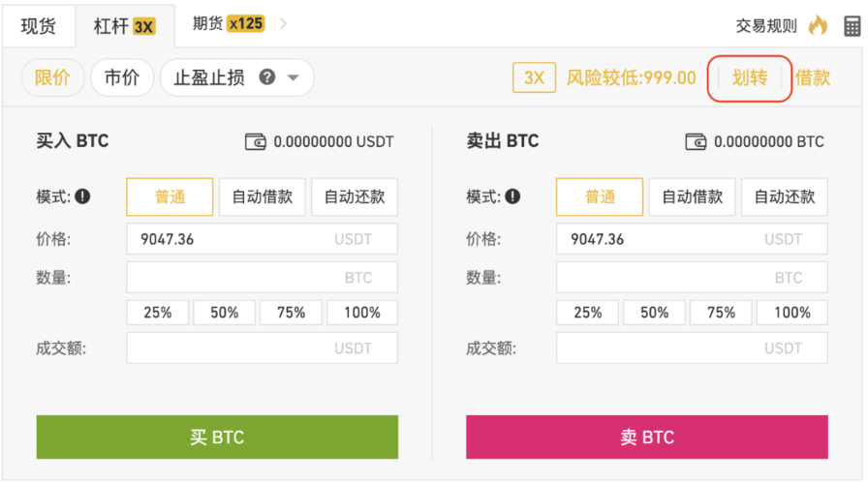
Task: Click the info icon next to sell 模式
Action: click(512, 197)
